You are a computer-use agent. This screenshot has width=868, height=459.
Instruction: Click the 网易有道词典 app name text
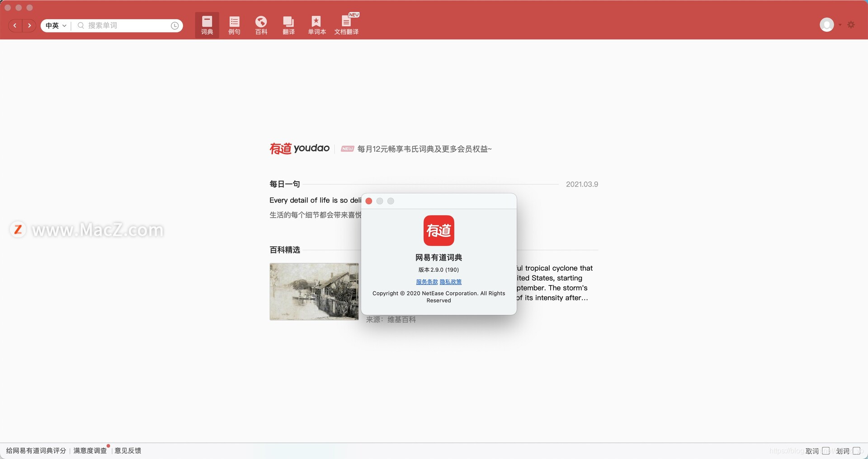(x=439, y=258)
